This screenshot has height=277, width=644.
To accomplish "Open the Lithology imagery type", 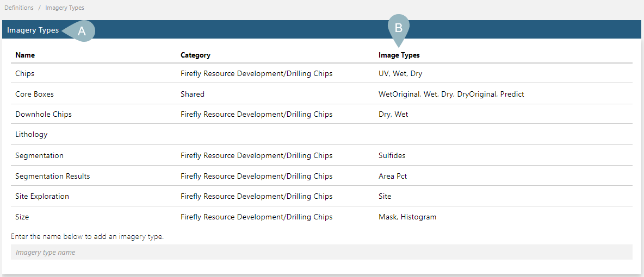I will pyautogui.click(x=31, y=134).
